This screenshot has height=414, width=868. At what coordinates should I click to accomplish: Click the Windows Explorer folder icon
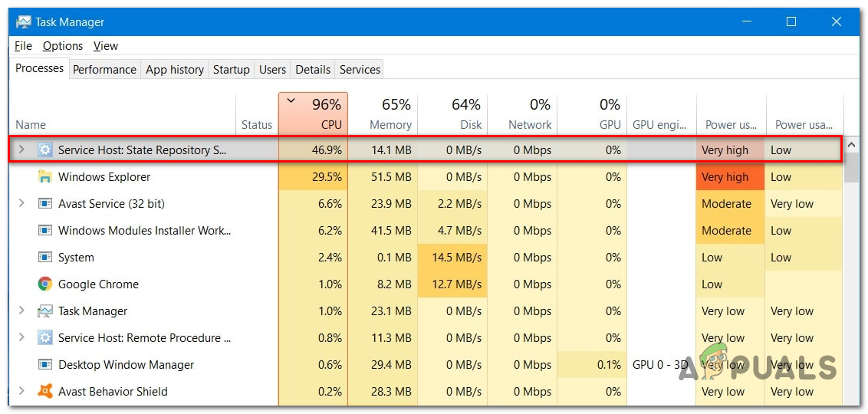[45, 177]
